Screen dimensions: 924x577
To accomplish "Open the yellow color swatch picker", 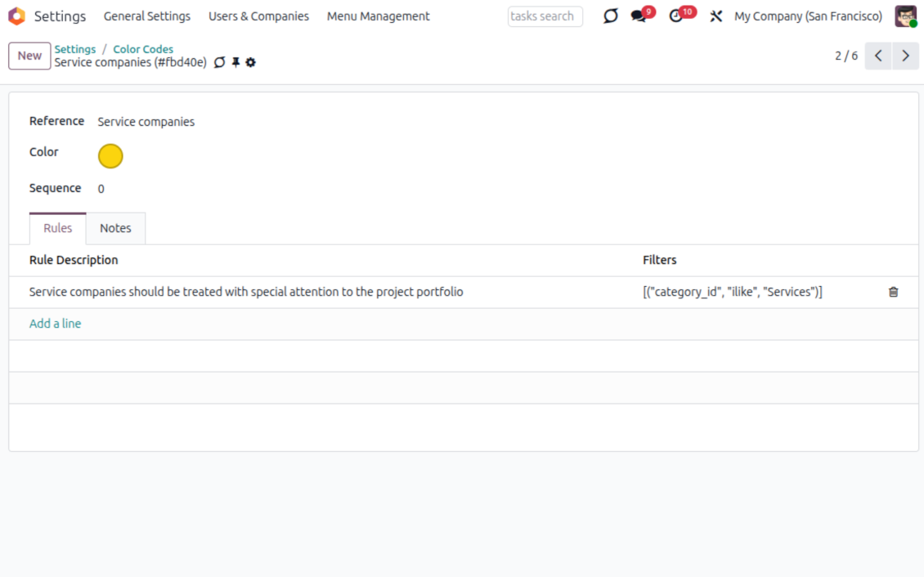I will click(110, 156).
